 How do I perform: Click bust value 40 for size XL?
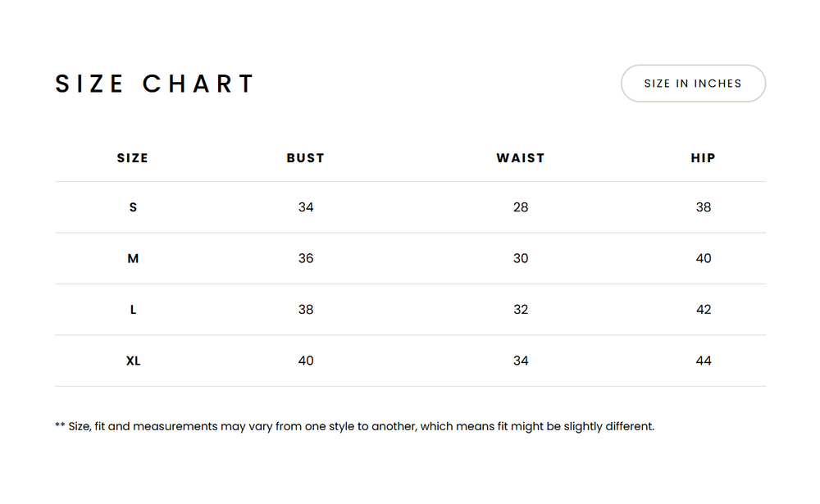coord(306,361)
